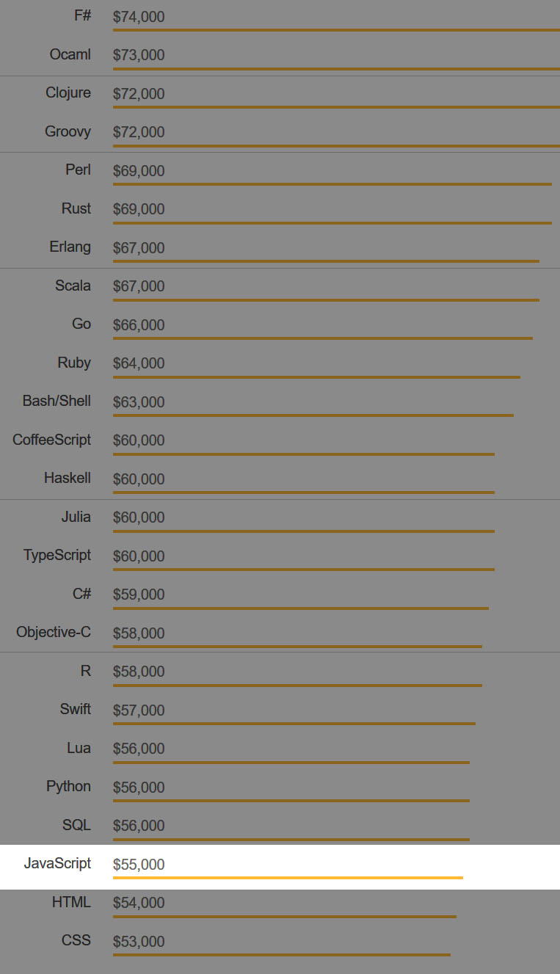Click the Python language label

point(68,786)
